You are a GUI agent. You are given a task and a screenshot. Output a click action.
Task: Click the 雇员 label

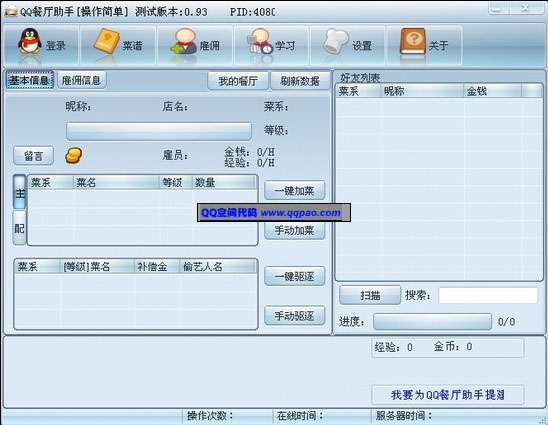click(x=175, y=155)
